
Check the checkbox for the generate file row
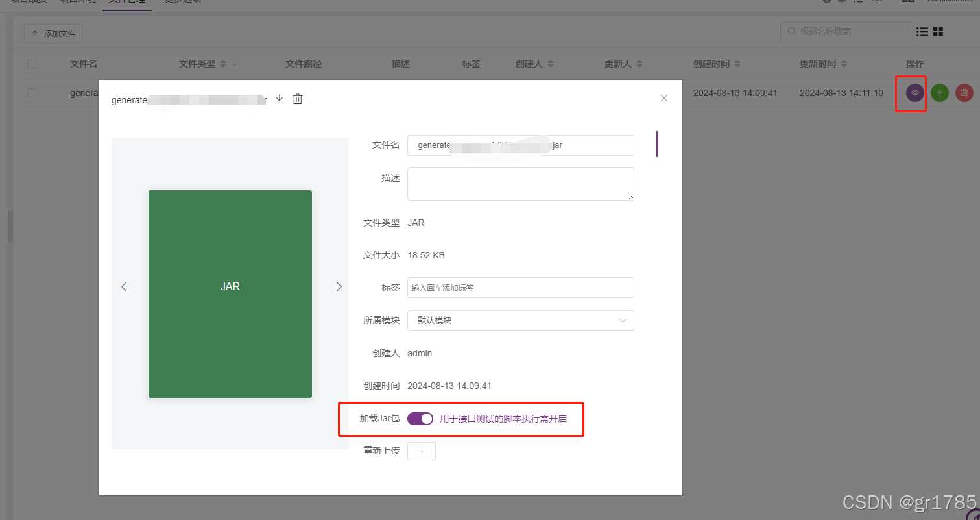pos(32,93)
